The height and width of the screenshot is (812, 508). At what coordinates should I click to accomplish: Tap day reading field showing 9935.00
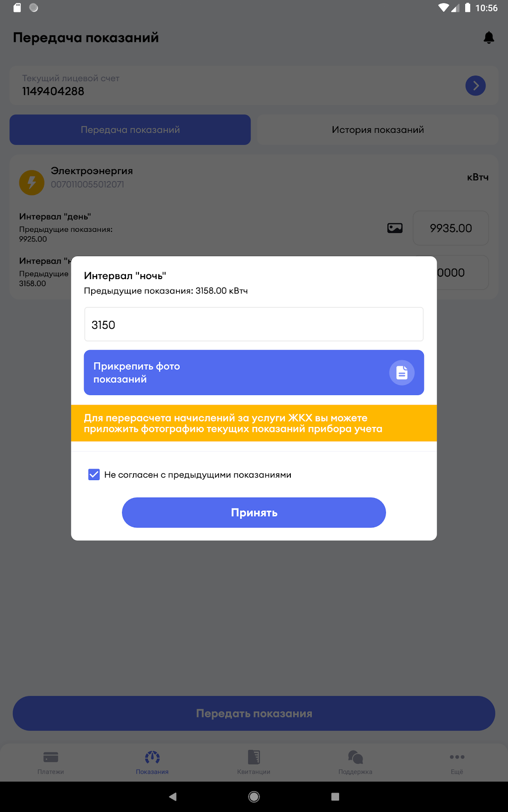coord(450,228)
